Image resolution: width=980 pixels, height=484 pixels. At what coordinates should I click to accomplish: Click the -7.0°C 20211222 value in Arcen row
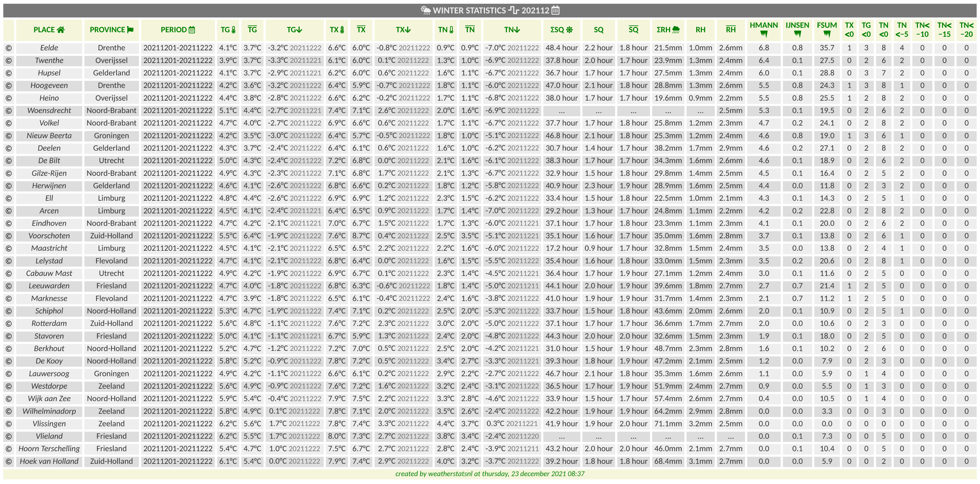point(512,211)
